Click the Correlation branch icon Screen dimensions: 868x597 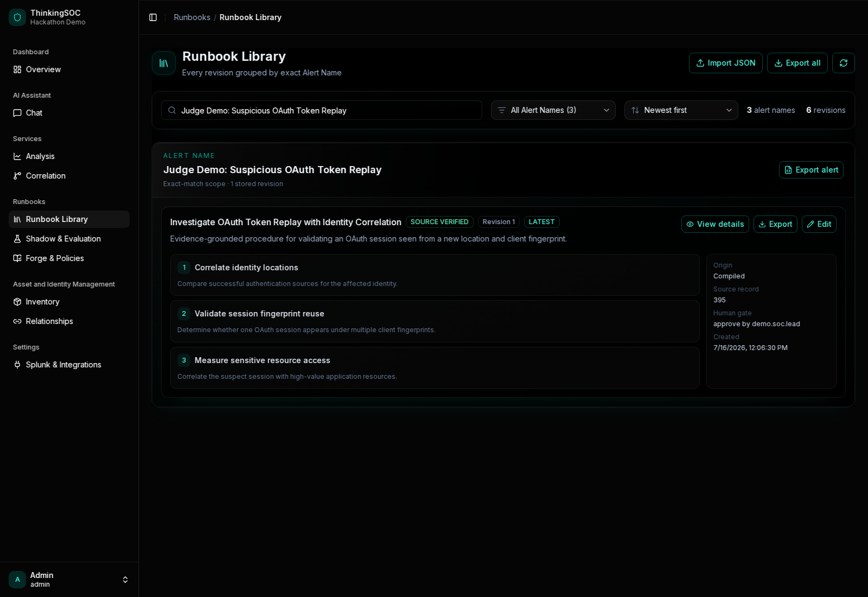(17, 176)
